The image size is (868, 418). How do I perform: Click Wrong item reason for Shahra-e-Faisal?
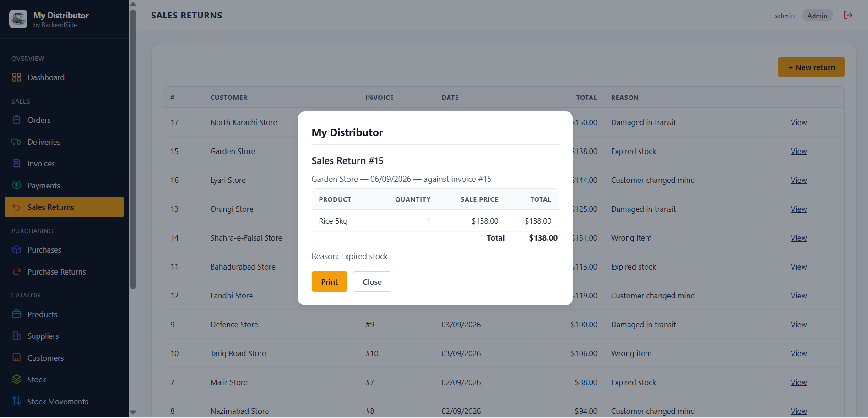631,238
